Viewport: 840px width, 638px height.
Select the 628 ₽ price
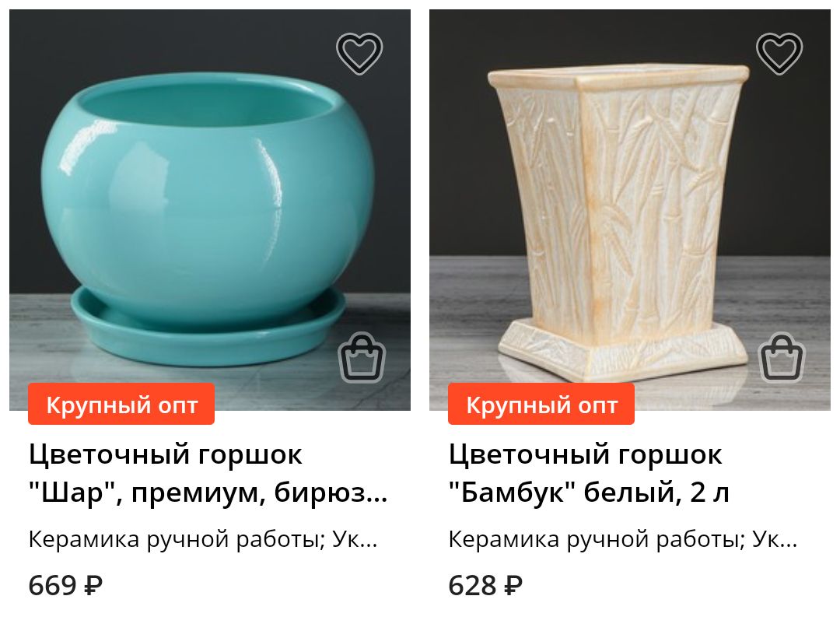pos(485,585)
